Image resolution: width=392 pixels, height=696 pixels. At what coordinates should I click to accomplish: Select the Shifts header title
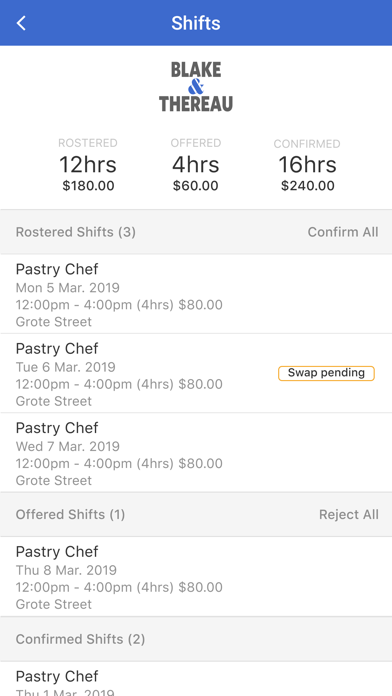coord(196,23)
